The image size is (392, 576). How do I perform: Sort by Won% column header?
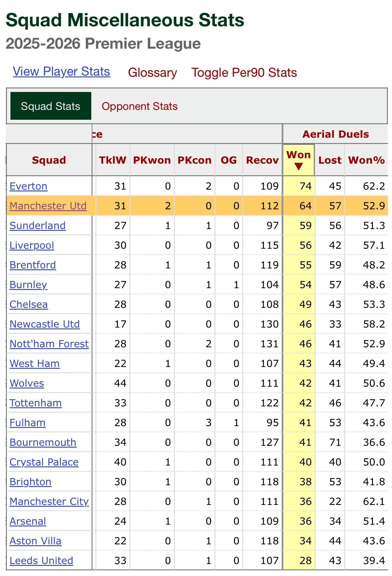(366, 160)
